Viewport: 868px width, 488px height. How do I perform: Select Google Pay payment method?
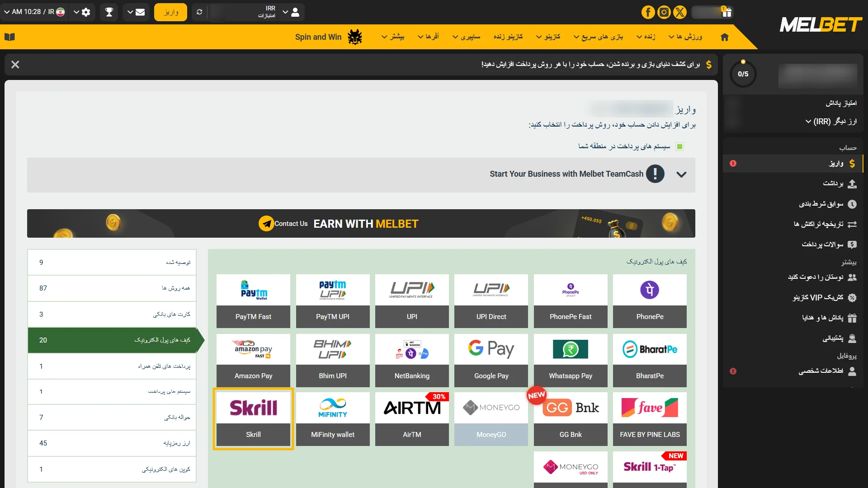(x=491, y=360)
